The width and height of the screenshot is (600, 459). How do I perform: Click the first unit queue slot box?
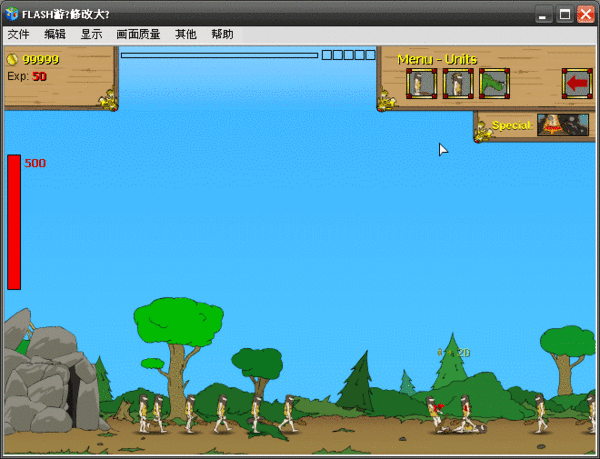pyautogui.click(x=326, y=55)
